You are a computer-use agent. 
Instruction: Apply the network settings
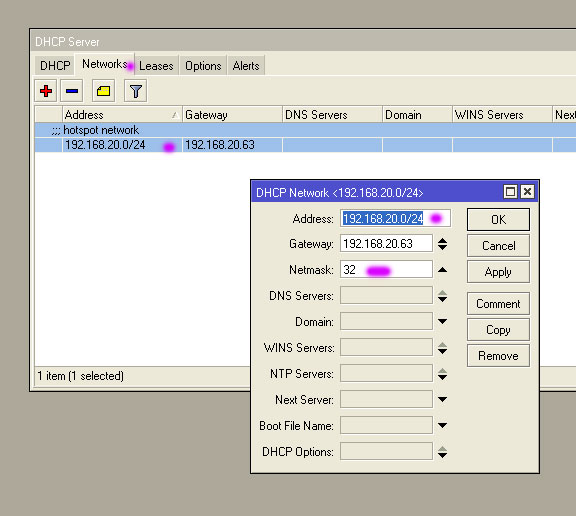(498, 272)
